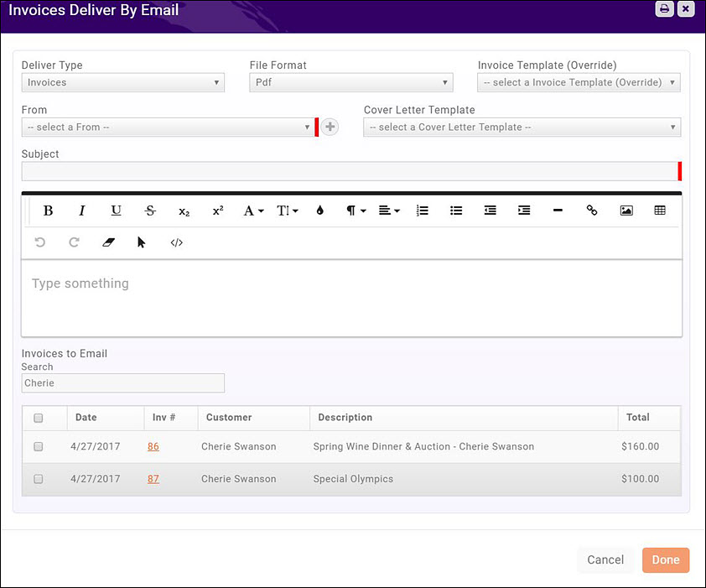Viewport: 706px width, 588px height.
Task: Apply strikethrough to text
Action: [x=150, y=211]
